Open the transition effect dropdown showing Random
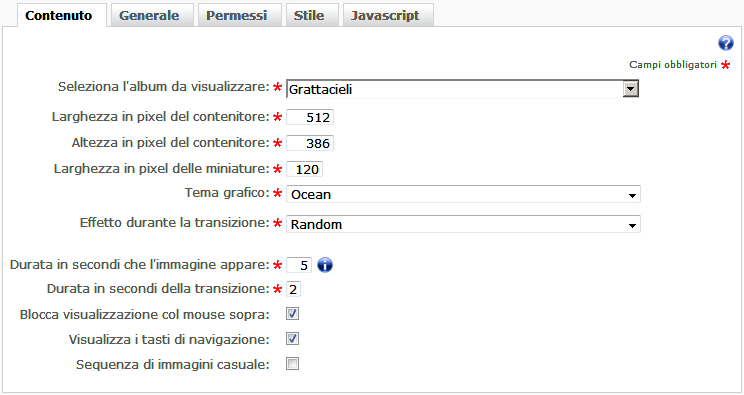The height and width of the screenshot is (395, 744). point(463,224)
